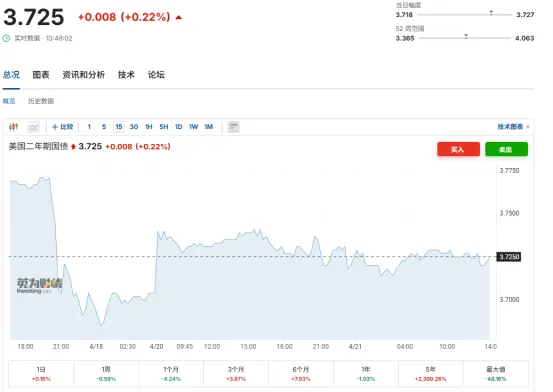Image resolution: width=553 pixels, height=392 pixels.
Task: Select the 1年 performance period
Action: [366, 374]
